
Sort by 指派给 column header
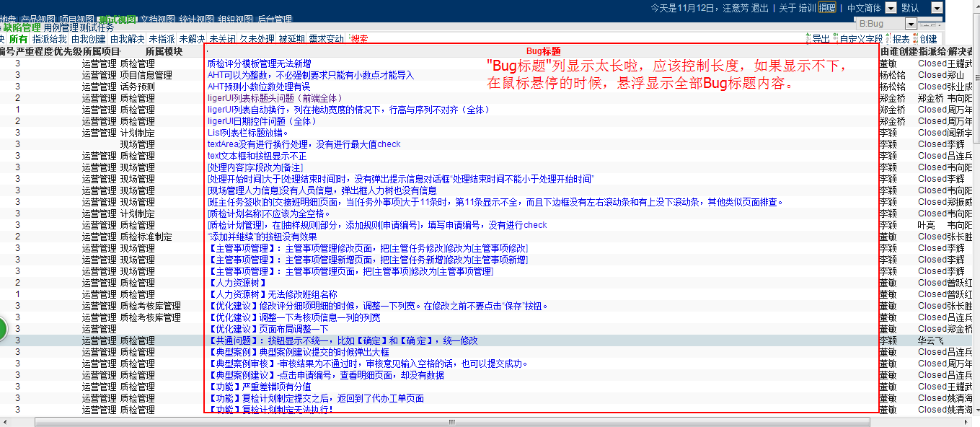coord(932,51)
